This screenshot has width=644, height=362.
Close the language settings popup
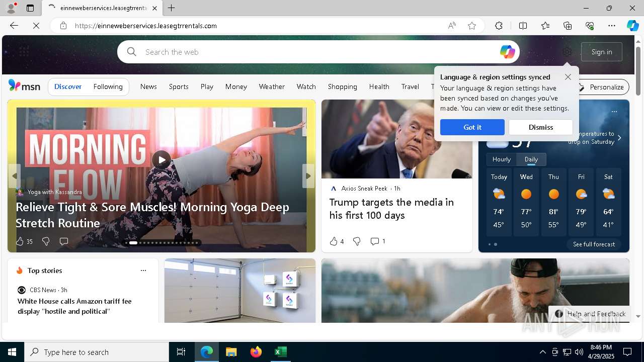point(568,77)
